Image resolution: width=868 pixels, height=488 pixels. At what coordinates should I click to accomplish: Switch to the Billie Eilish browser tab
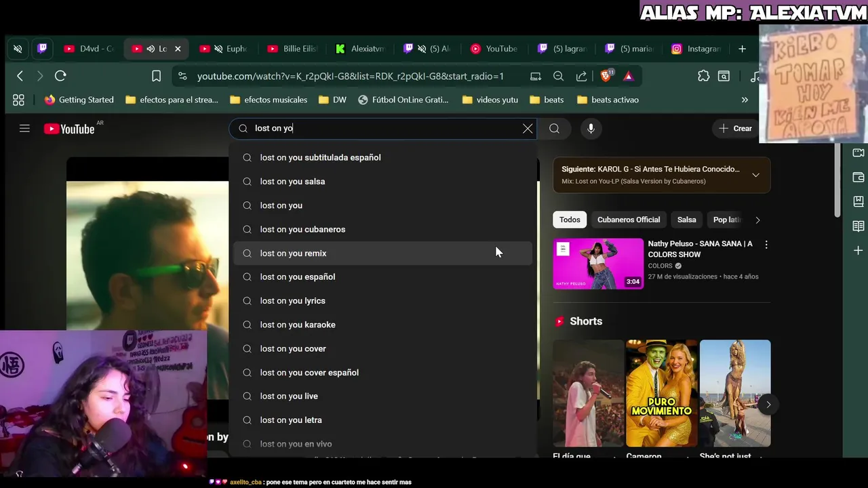tap(292, 49)
